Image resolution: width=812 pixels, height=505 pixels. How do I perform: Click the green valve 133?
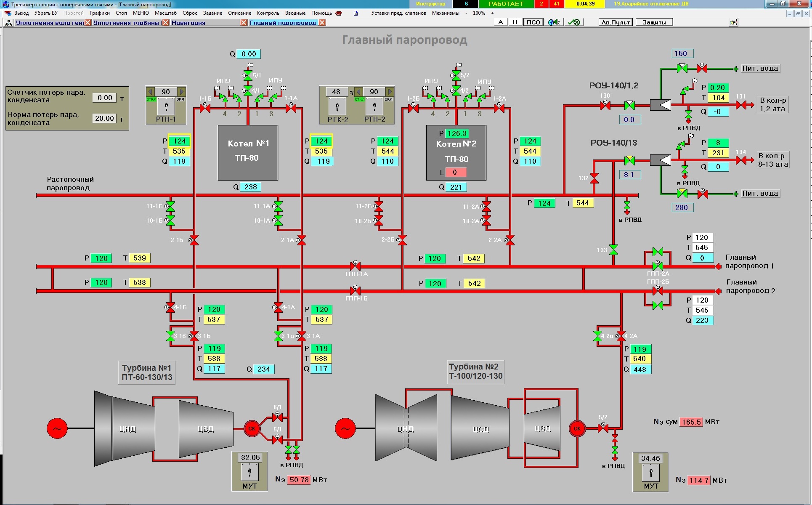coord(613,250)
